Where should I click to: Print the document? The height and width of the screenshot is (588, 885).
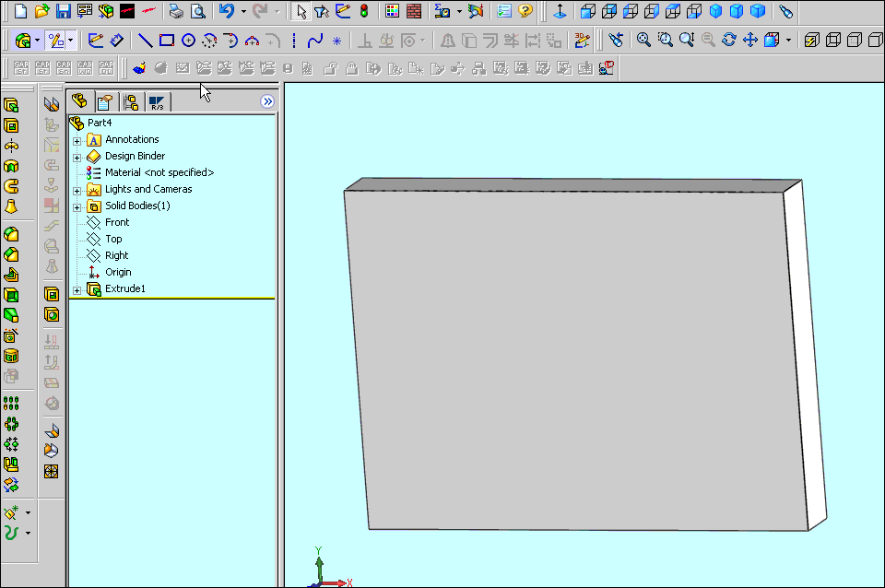click(x=176, y=11)
